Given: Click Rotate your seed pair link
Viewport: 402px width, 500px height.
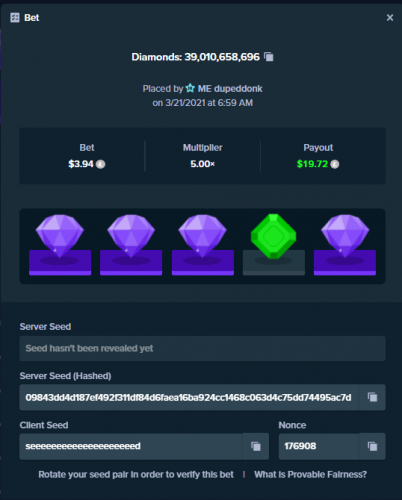Looking at the screenshot, I should click(136, 474).
